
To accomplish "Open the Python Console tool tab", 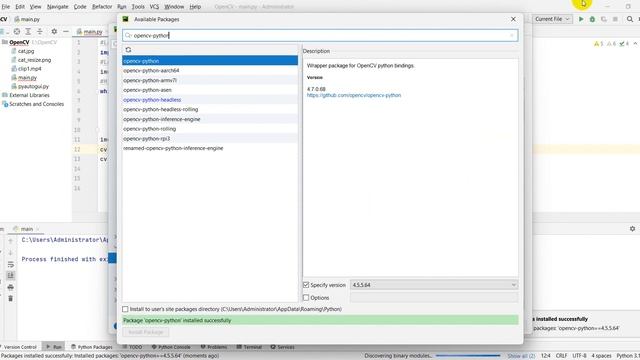I will [171, 347].
